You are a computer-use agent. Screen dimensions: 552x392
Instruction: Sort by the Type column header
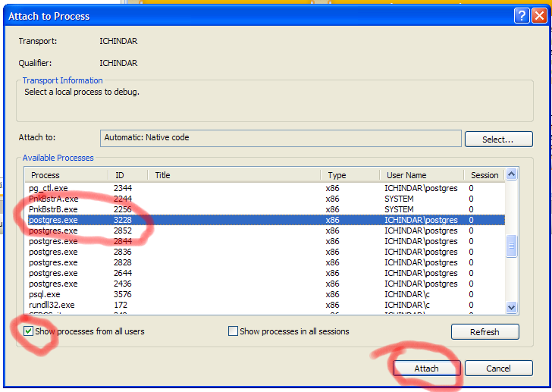coord(350,175)
